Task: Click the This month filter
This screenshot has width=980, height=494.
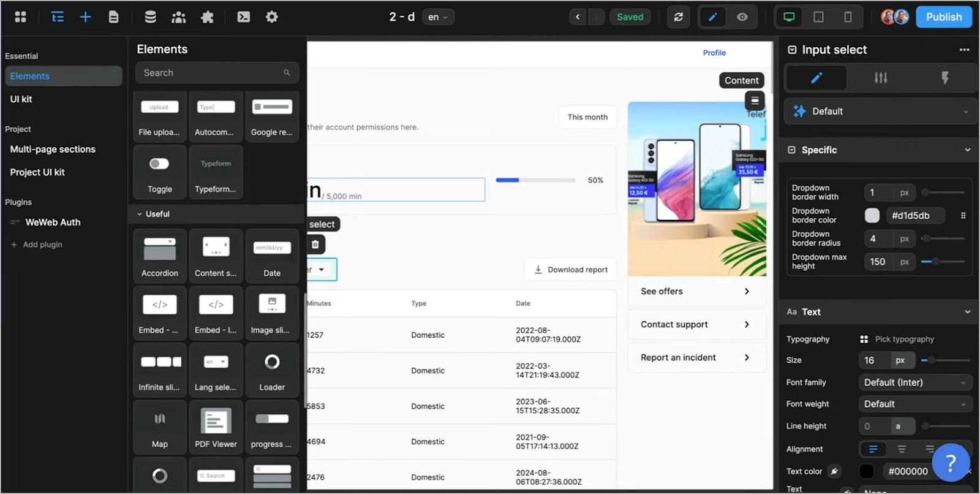Action: pos(587,117)
